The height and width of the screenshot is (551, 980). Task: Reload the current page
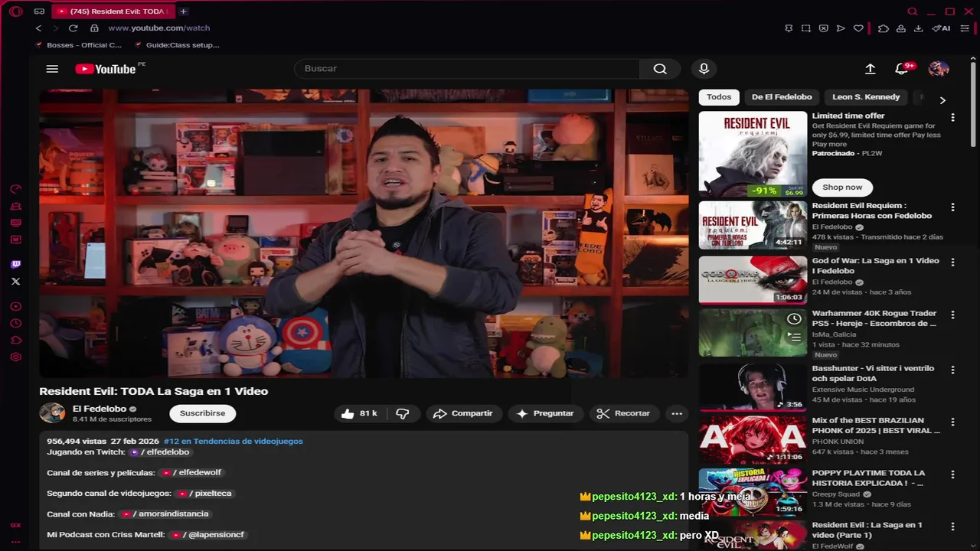73,28
